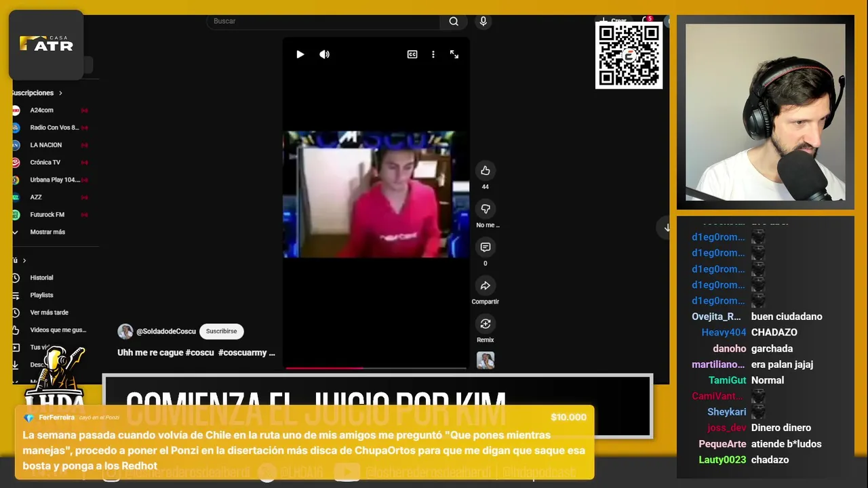Image resolution: width=868 pixels, height=488 pixels.
Task: Open the Futurock FM subscription
Action: 47,215
